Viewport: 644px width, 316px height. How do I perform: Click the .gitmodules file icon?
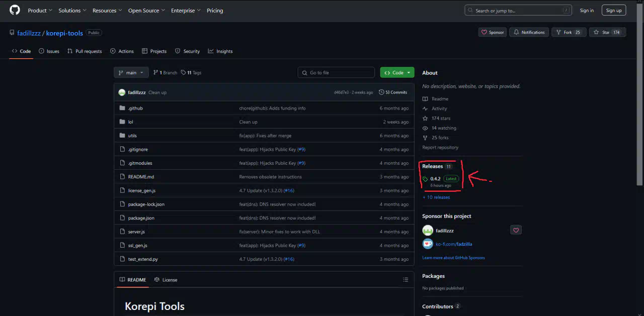(x=122, y=163)
